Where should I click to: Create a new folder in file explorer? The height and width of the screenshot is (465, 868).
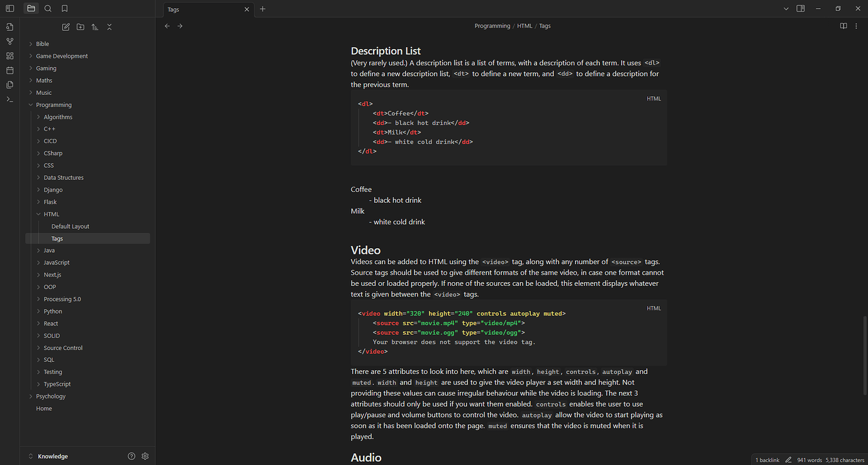pos(81,27)
